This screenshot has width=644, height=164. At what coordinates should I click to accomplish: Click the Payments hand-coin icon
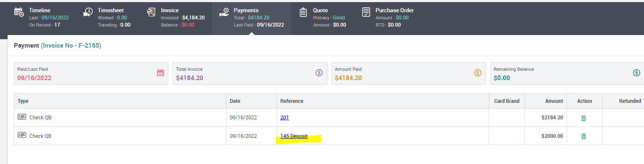[224, 12]
